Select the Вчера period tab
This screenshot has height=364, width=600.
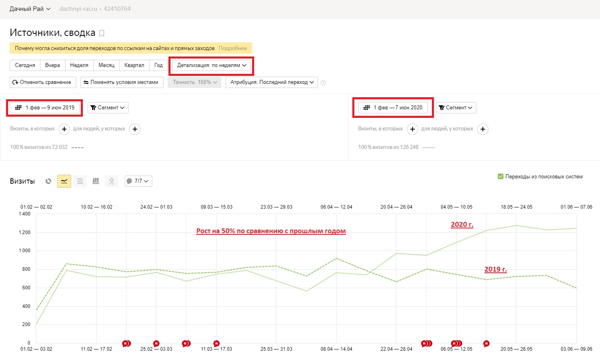pos(53,65)
